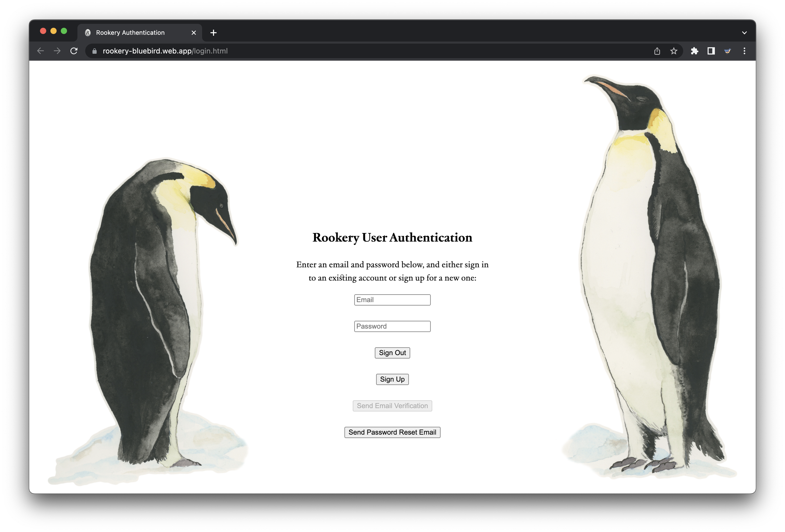The image size is (785, 532).
Task: Open the profile avatar icon
Action: point(728,51)
